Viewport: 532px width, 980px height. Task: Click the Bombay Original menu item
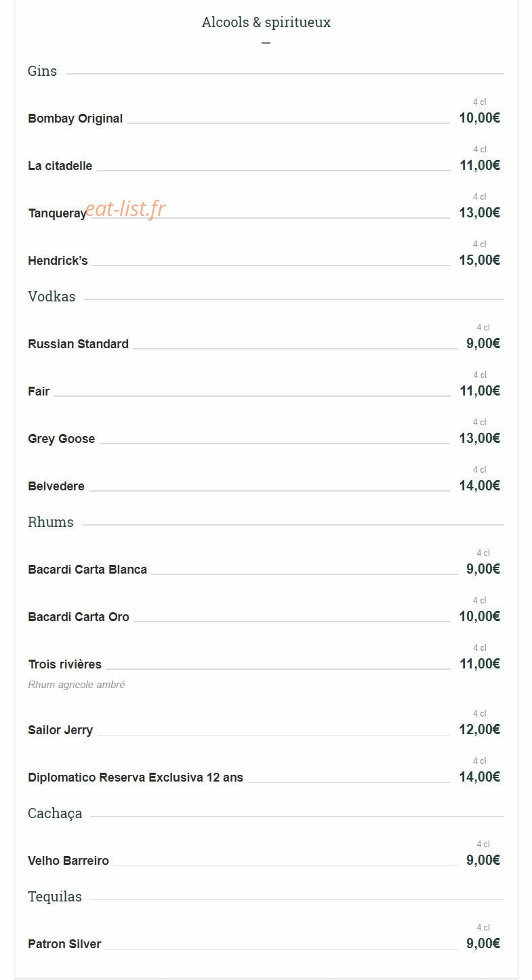point(75,119)
